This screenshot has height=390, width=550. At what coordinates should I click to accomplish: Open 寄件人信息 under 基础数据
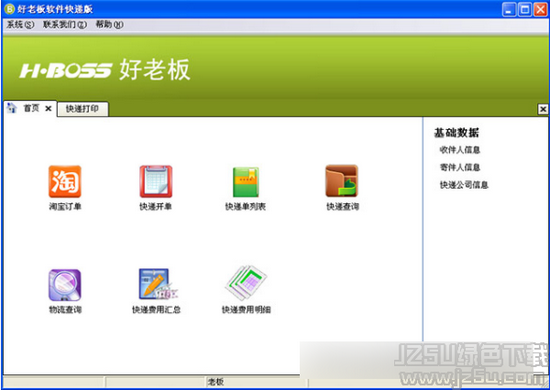tap(460, 167)
